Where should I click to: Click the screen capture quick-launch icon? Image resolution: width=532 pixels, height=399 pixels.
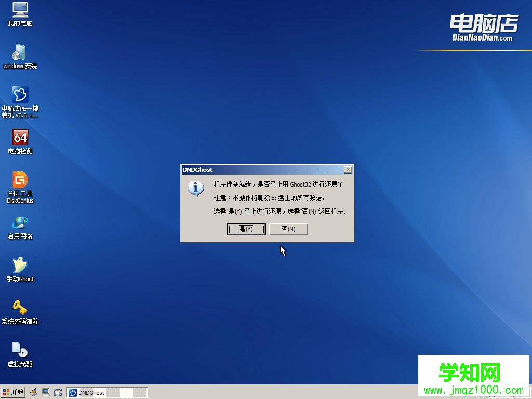(58, 392)
